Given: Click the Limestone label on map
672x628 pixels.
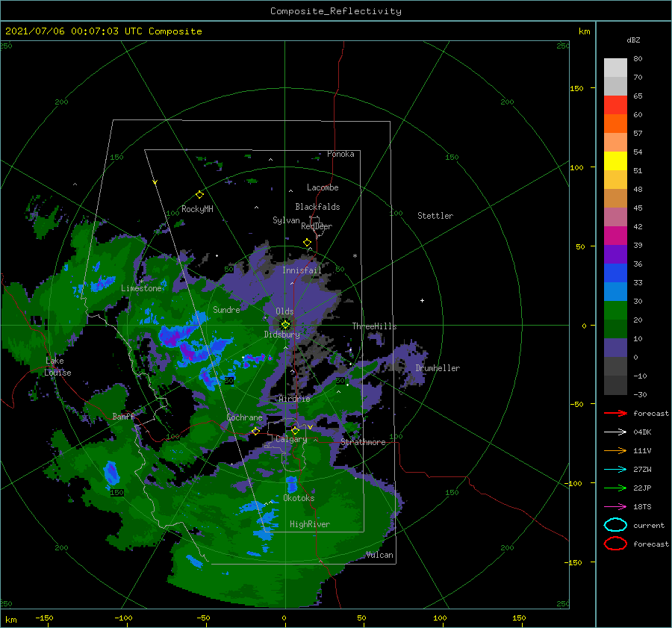Looking at the screenshot, I should coord(141,288).
